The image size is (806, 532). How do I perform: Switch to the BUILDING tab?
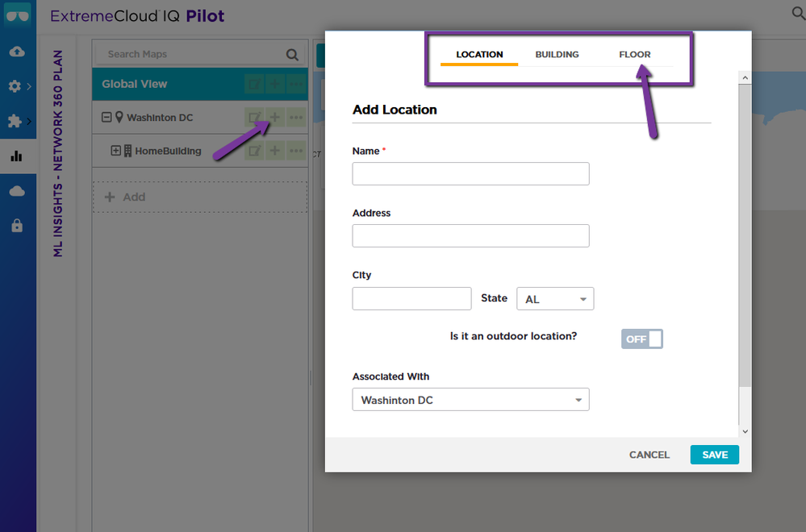pos(557,55)
